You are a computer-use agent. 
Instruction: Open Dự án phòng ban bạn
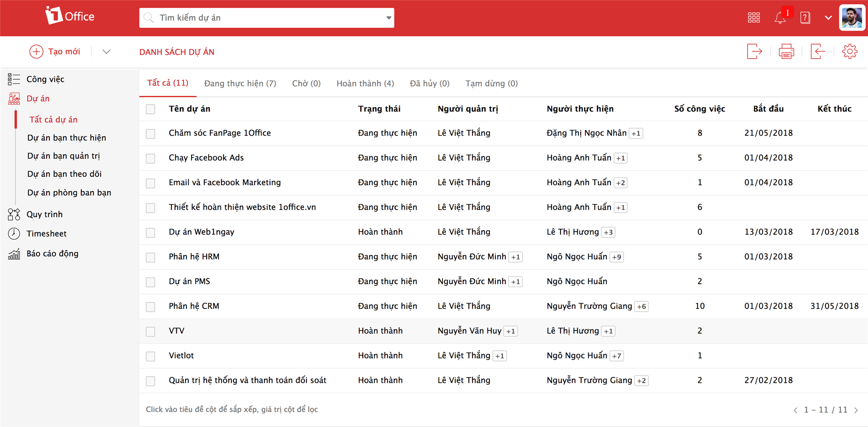coord(69,193)
